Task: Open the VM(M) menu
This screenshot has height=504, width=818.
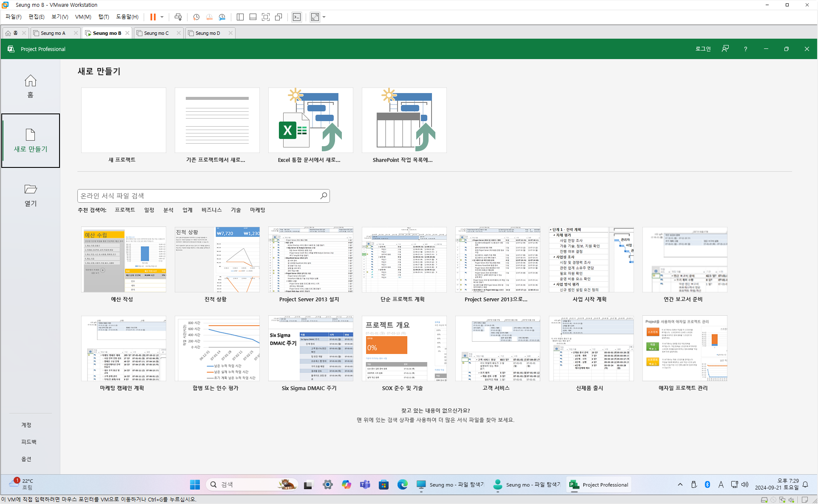Action: pos(83,17)
